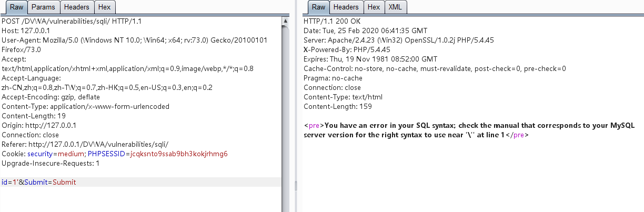This screenshot has width=644, height=212.
Task: Open the response Headers tab
Action: coord(346,7)
